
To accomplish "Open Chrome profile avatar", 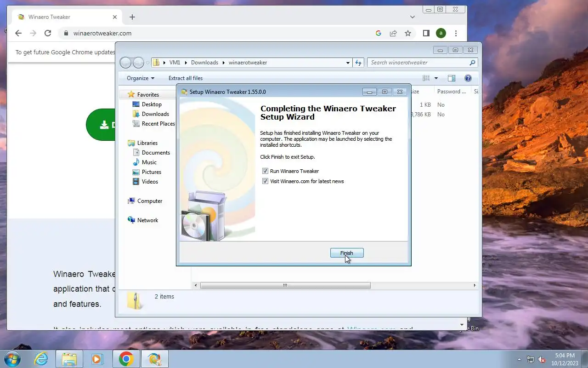I will tap(441, 33).
